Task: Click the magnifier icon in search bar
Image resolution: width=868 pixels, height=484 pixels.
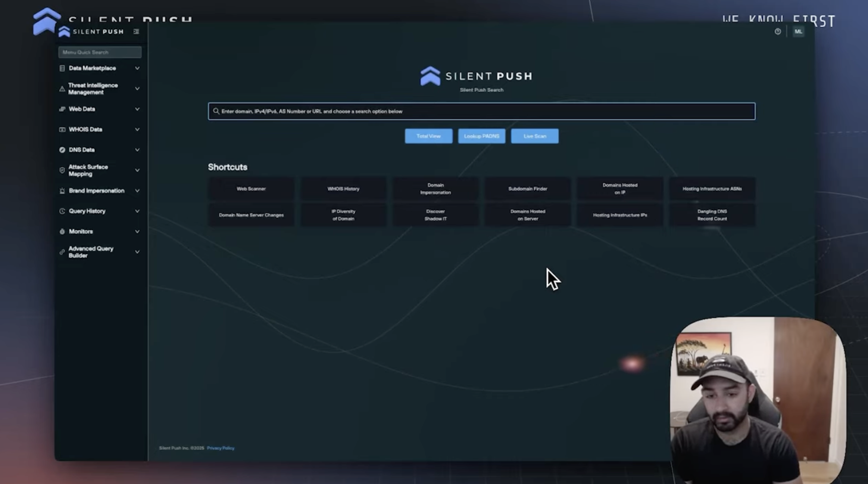Action: coord(216,111)
